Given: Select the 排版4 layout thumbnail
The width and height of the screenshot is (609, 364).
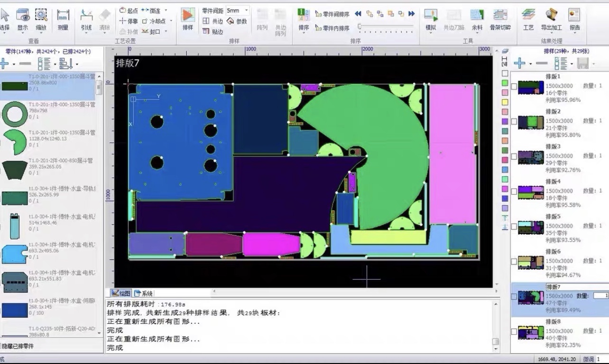Looking at the screenshot, I should pyautogui.click(x=531, y=192).
